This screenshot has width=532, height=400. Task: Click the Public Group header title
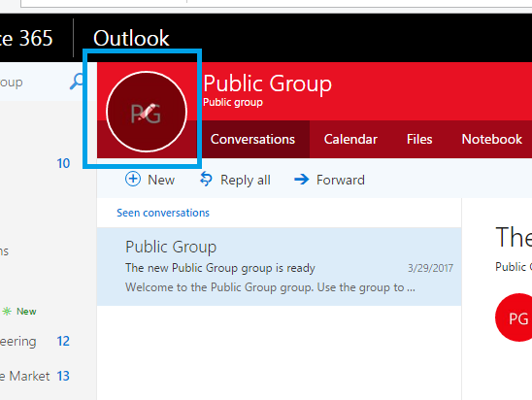point(267,83)
